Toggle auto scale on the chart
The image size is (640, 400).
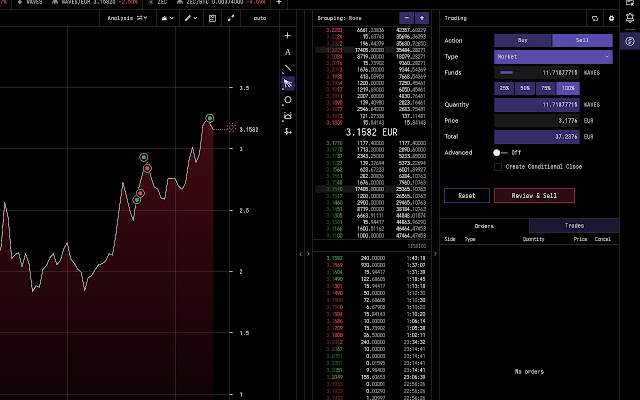point(260,19)
